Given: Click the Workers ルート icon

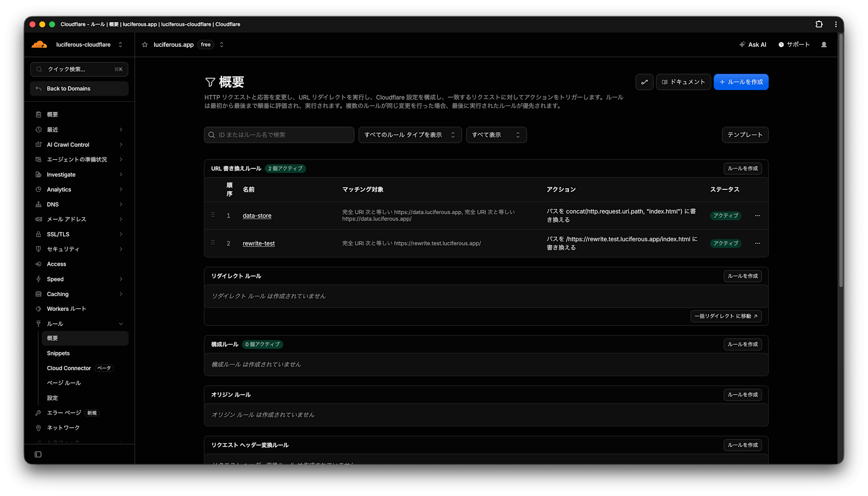Looking at the screenshot, I should tap(39, 309).
